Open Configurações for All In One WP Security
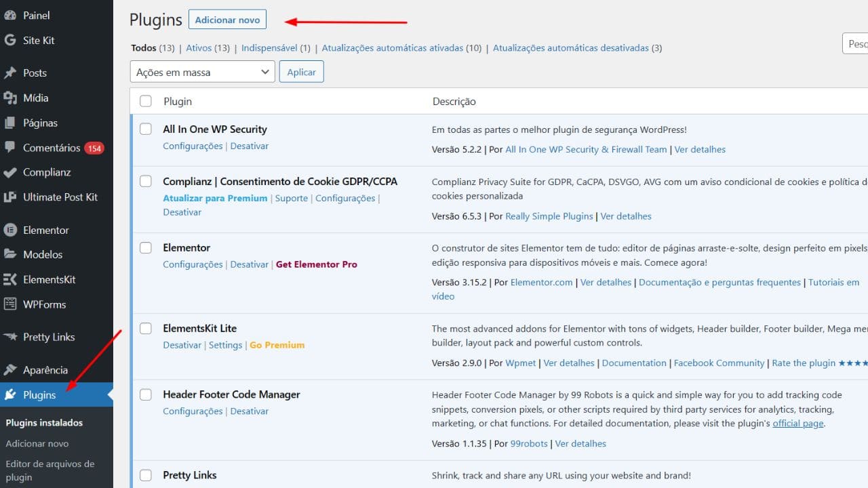Viewport: 868px width, 488px height. [193, 146]
